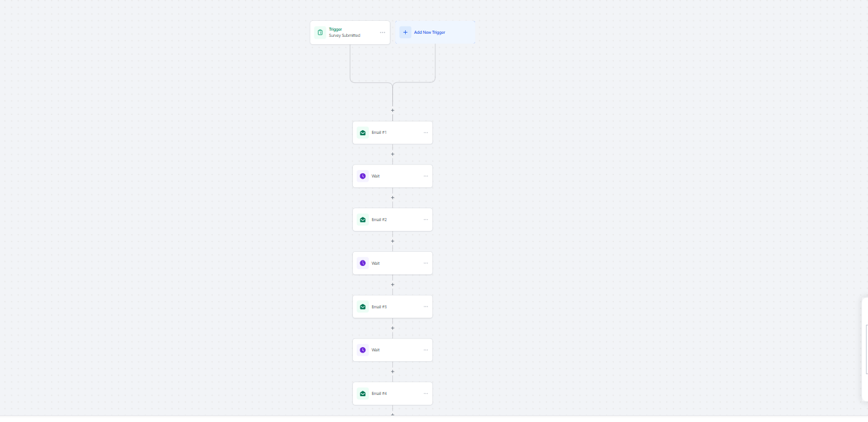
Task: Insert step between Email #2 and following Wait
Action: 393,241
